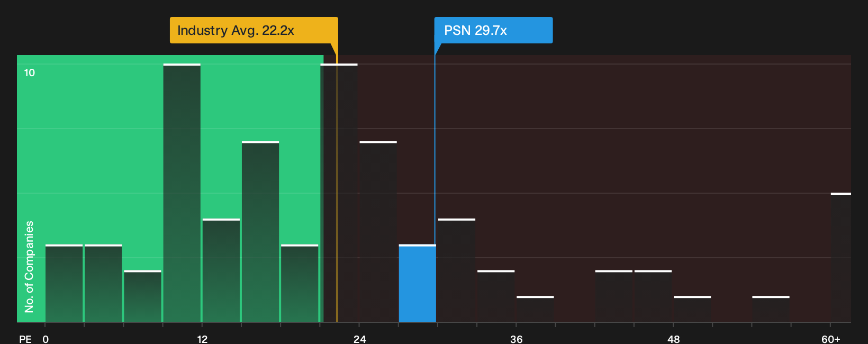868x344 pixels.
Task: Click the 'No. of Companies' axis label
Action: point(29,267)
